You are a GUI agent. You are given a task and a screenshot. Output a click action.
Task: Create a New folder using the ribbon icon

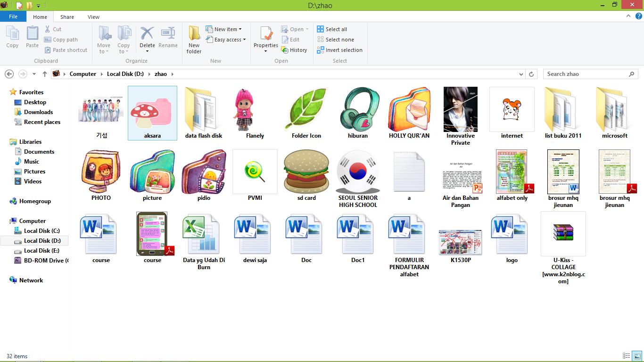pos(194,40)
